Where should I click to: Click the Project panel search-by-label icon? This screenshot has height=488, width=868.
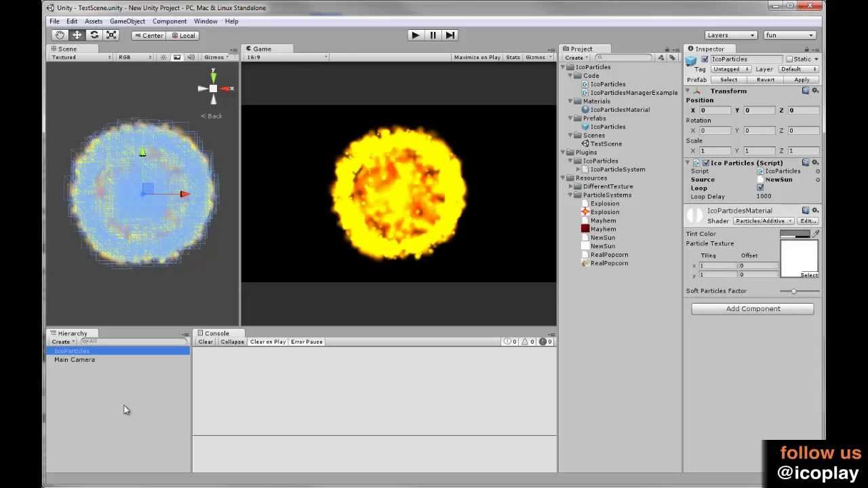click(672, 58)
